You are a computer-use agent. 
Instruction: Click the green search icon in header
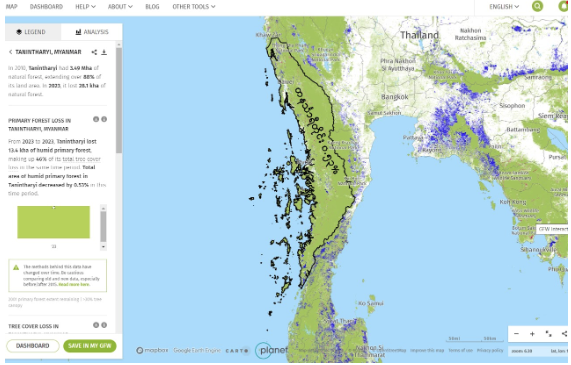[x=537, y=6]
